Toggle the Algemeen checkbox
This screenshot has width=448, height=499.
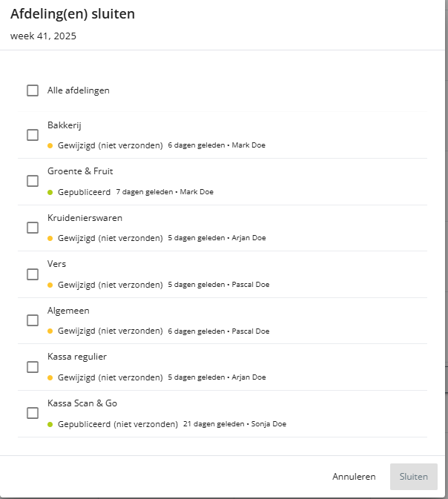[x=33, y=320]
